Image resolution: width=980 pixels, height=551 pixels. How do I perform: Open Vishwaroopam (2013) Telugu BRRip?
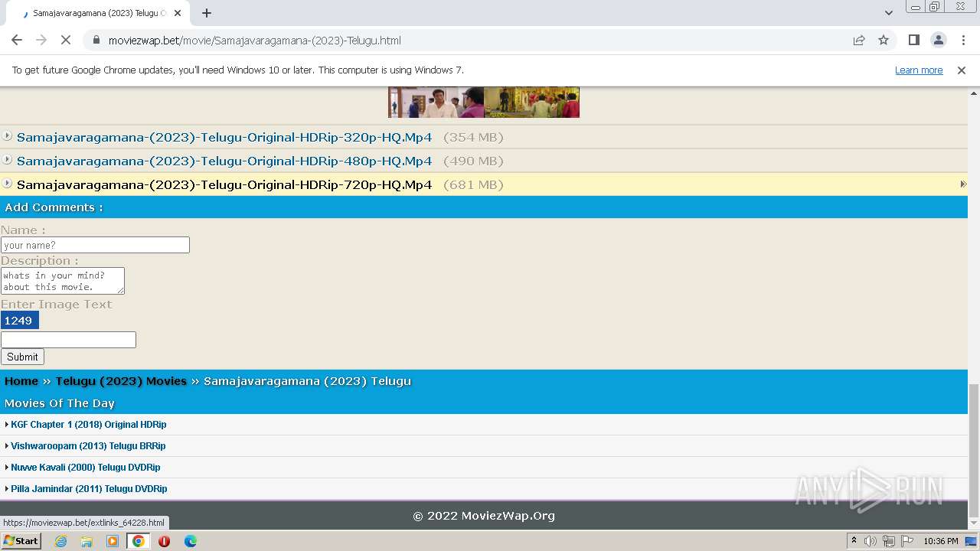[x=88, y=446]
